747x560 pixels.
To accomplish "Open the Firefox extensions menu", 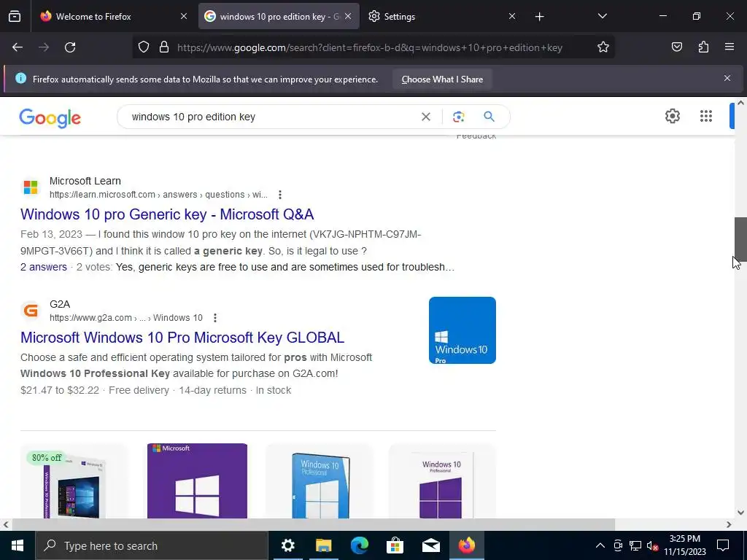I will pos(703,47).
